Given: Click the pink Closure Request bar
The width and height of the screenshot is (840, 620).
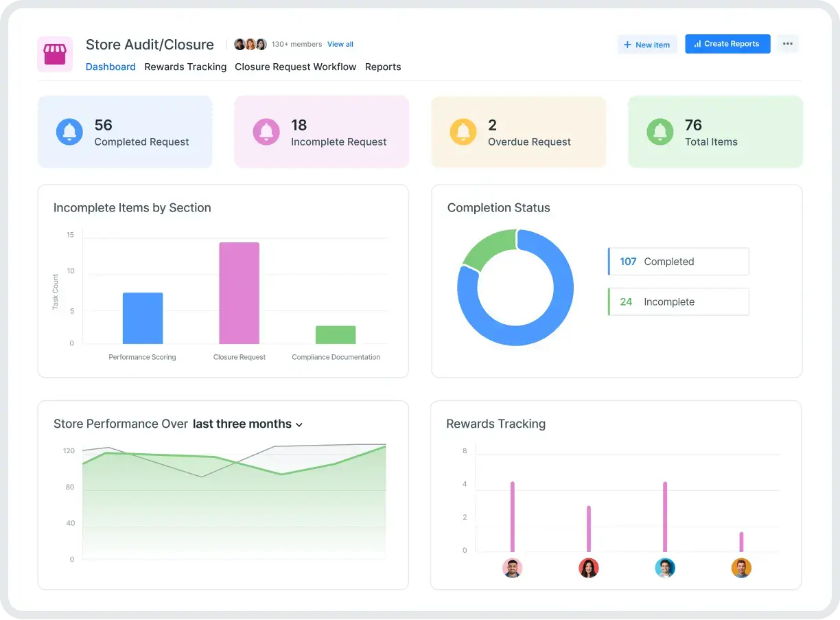Looking at the screenshot, I should click(239, 293).
